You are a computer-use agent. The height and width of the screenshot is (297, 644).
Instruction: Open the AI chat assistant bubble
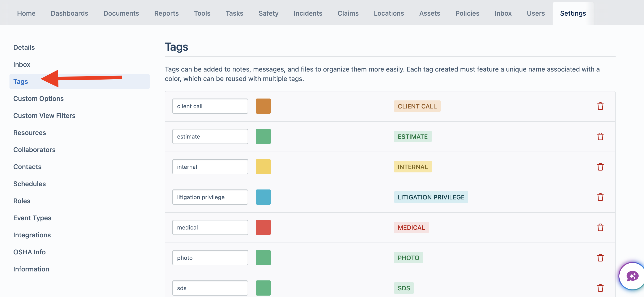[x=632, y=276]
